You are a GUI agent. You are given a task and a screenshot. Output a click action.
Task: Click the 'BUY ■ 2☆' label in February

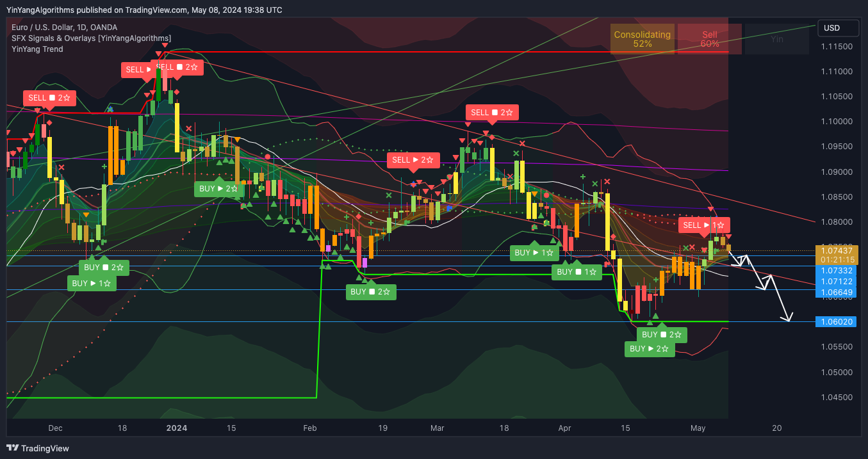(371, 292)
